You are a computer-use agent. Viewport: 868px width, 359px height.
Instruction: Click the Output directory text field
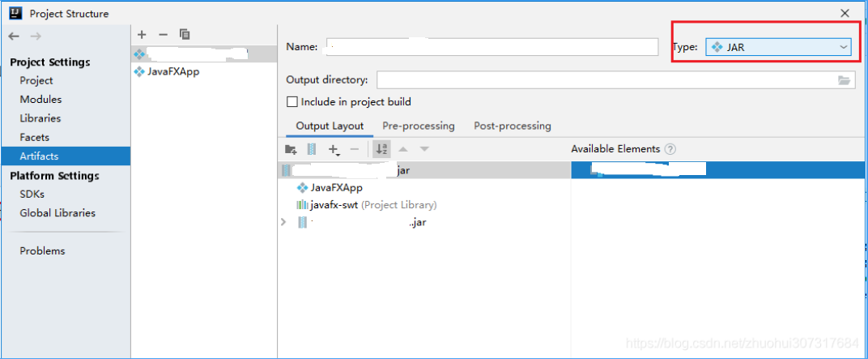click(606, 79)
